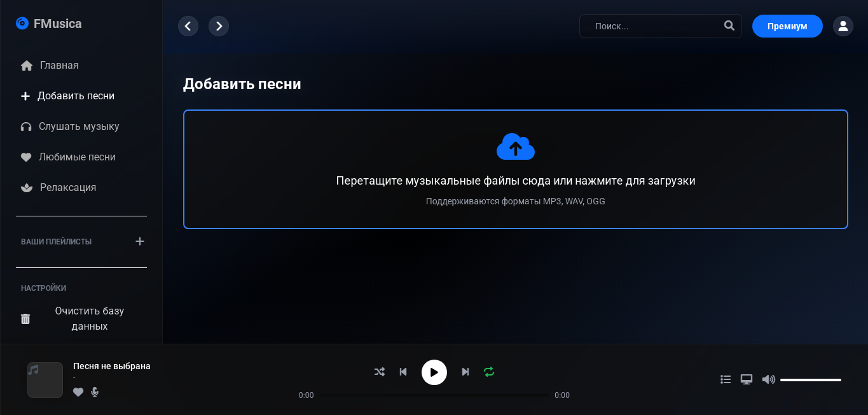Add a new playlist with plus icon
Screen dimensions: 868x415
click(140, 241)
